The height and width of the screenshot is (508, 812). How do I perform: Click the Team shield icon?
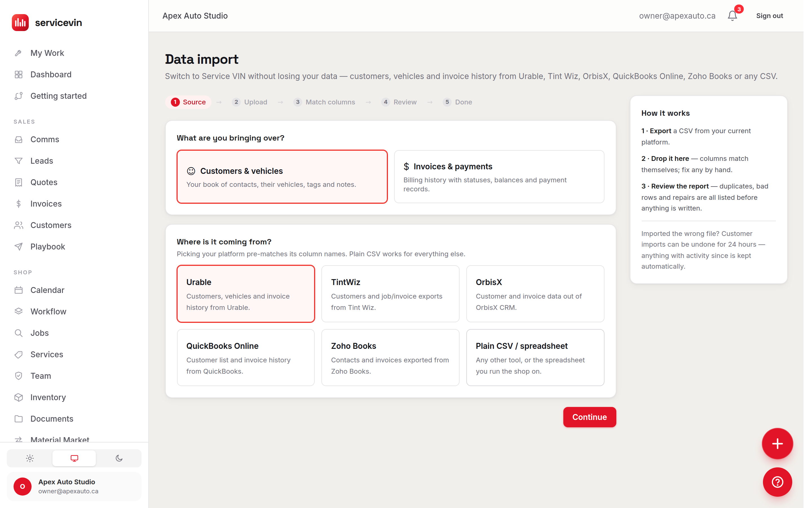coord(18,376)
